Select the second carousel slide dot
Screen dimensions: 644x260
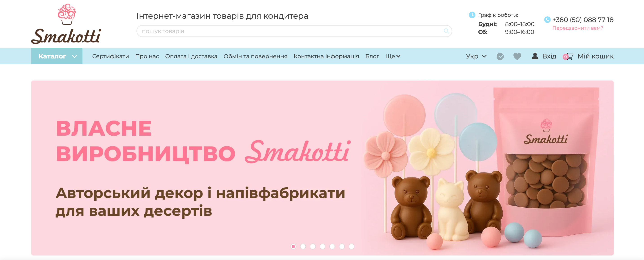pos(303,247)
